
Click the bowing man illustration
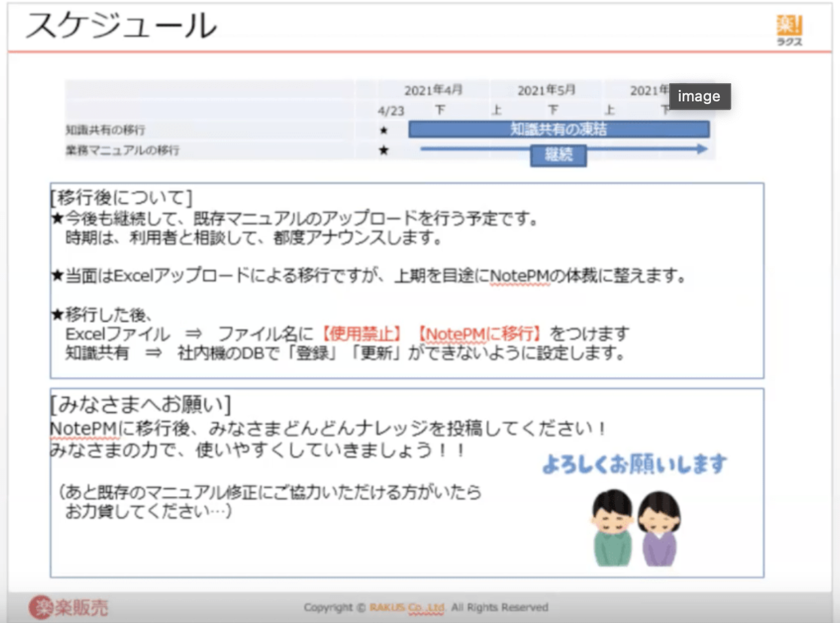point(612,528)
